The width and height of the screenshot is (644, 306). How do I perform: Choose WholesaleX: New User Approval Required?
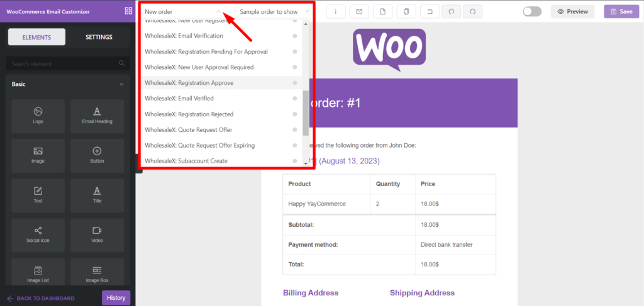pos(221,67)
